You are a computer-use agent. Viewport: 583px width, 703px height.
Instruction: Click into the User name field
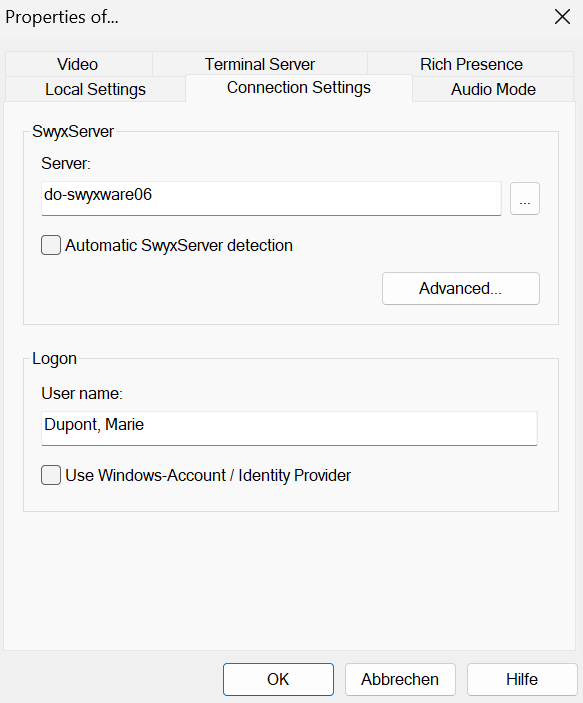[289, 428]
